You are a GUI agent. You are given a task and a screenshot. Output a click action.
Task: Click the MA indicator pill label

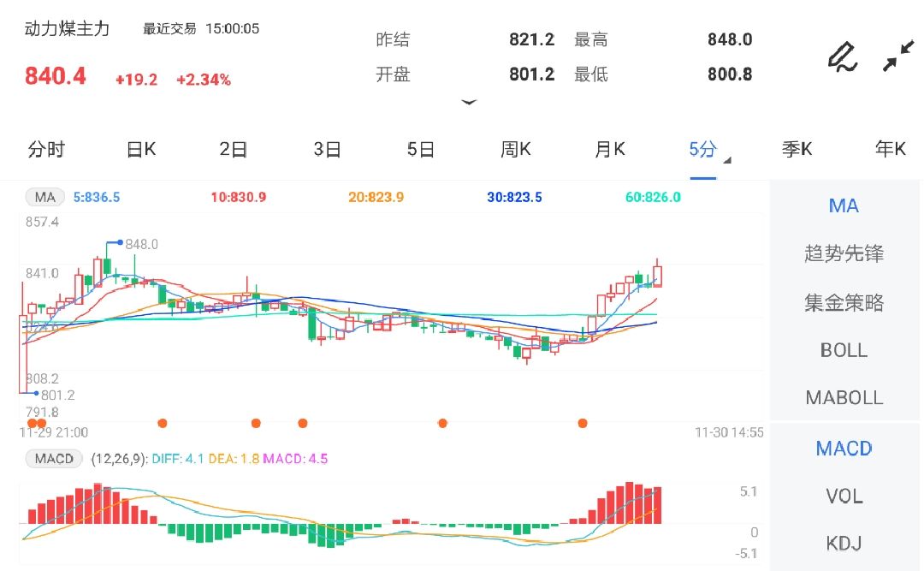[44, 197]
